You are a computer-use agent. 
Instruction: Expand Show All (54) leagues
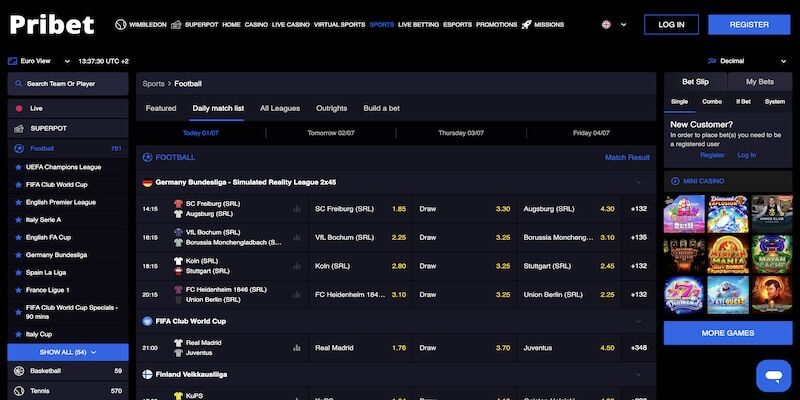[68, 353]
